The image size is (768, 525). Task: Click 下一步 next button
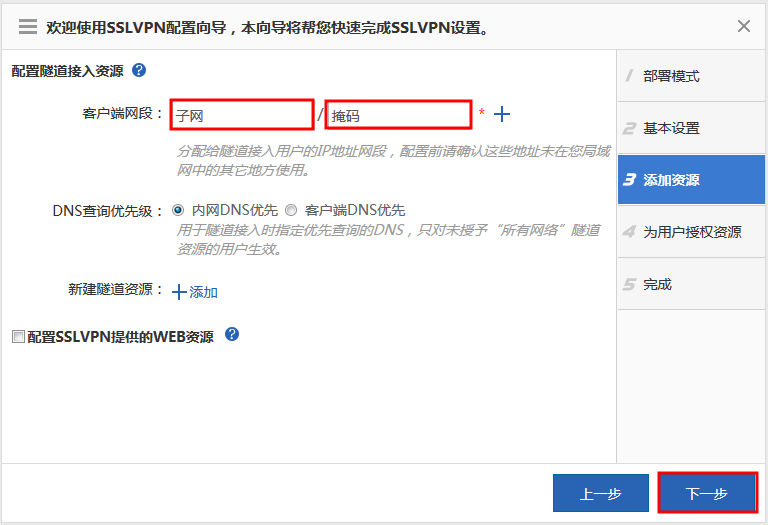tap(706, 494)
